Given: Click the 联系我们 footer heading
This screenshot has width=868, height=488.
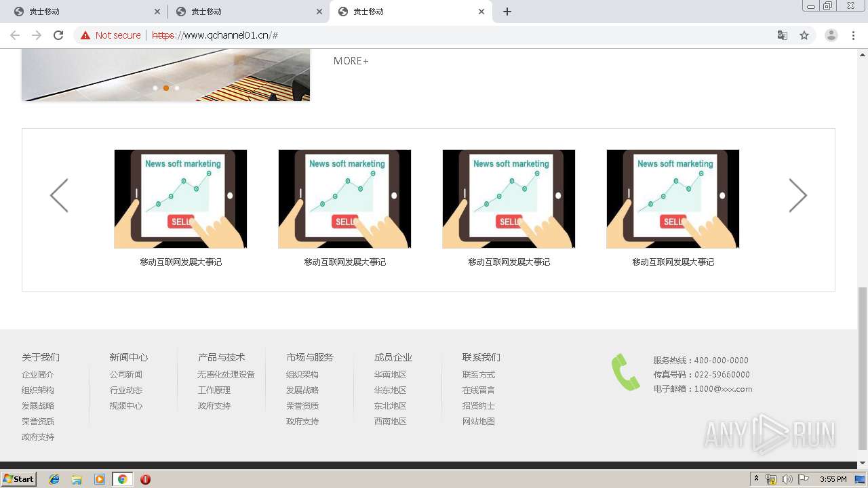Looking at the screenshot, I should pyautogui.click(x=481, y=357).
